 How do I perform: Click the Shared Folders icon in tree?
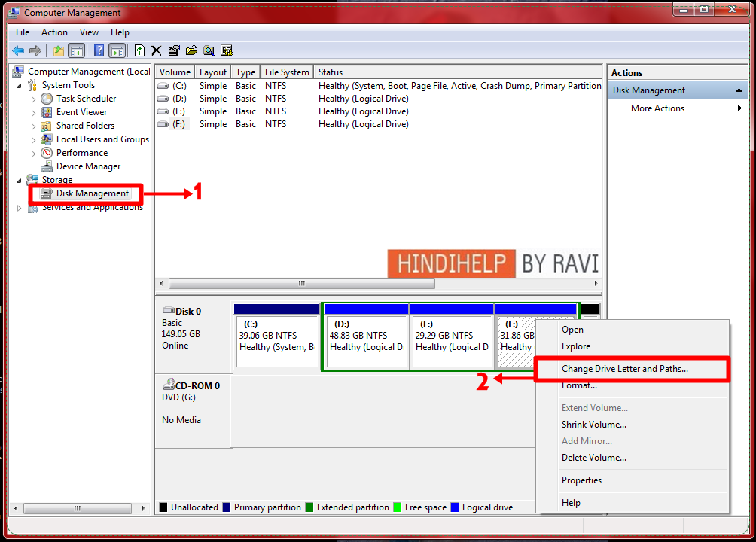[46, 126]
